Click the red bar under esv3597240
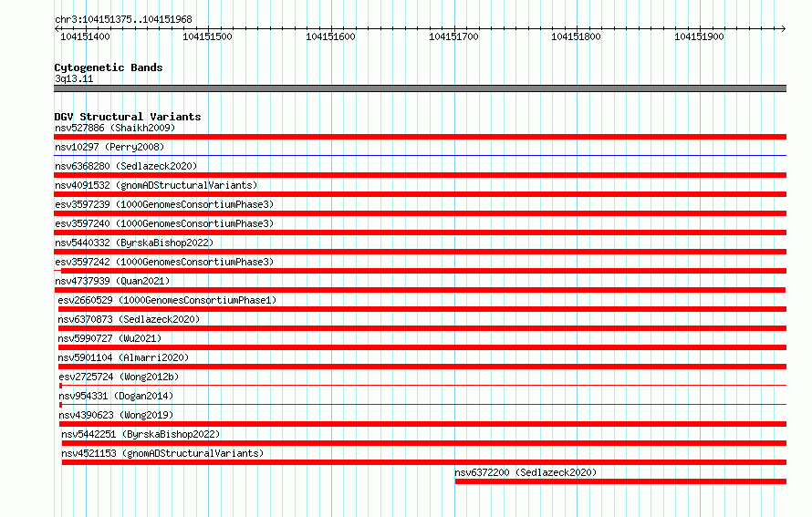 pos(420,233)
